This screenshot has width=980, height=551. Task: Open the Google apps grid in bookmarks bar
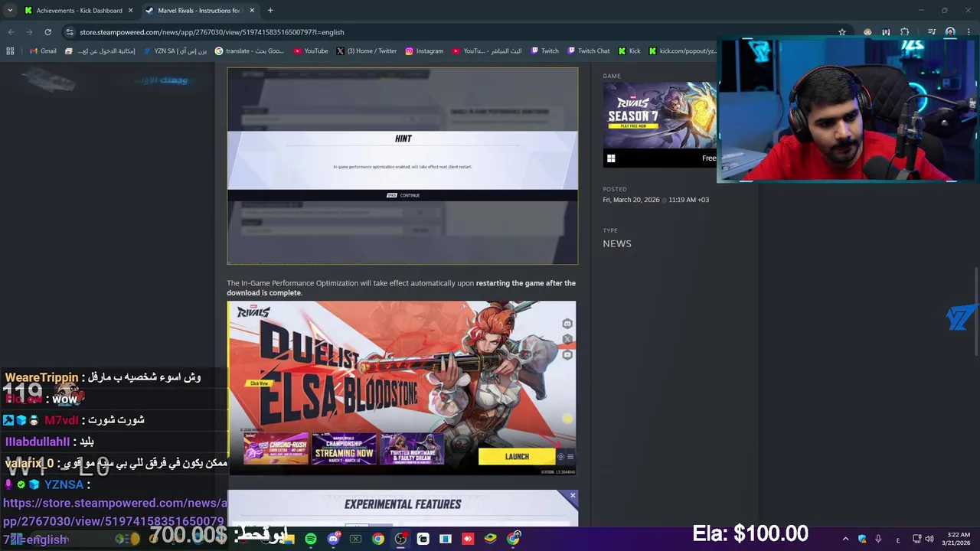coord(10,51)
